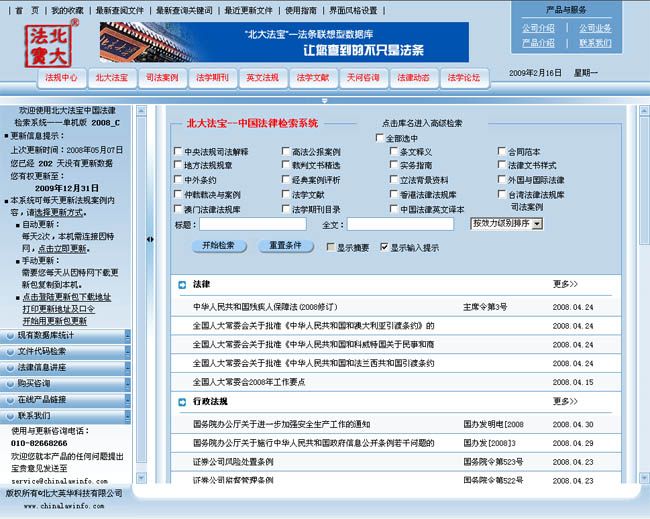This screenshot has width=650, height=519.
Task: Click the left panel scrollbar down arrow
Action: tap(141, 478)
